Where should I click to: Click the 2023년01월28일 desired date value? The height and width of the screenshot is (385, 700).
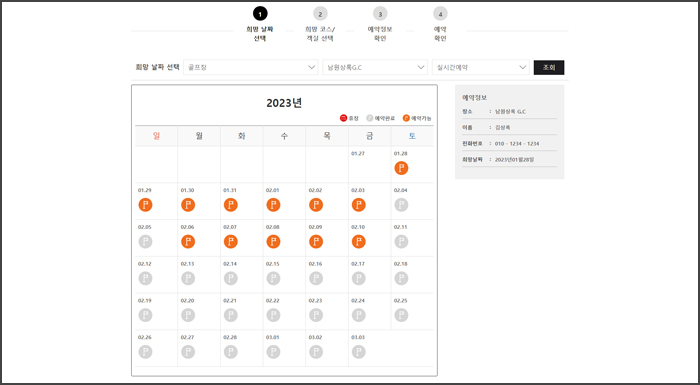click(x=514, y=159)
